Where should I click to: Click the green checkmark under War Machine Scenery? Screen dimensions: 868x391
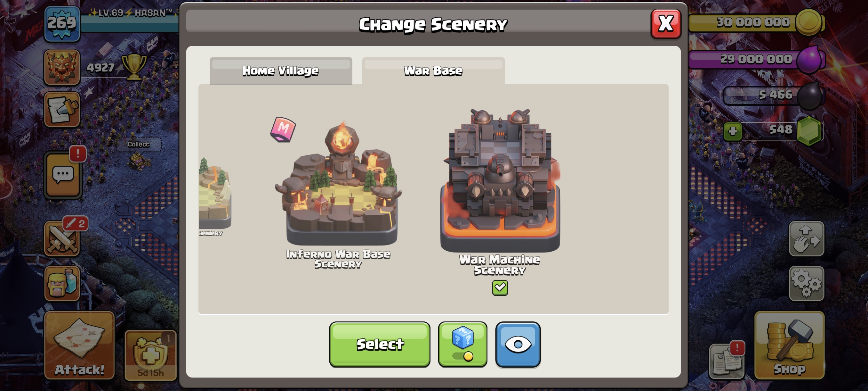coord(500,288)
